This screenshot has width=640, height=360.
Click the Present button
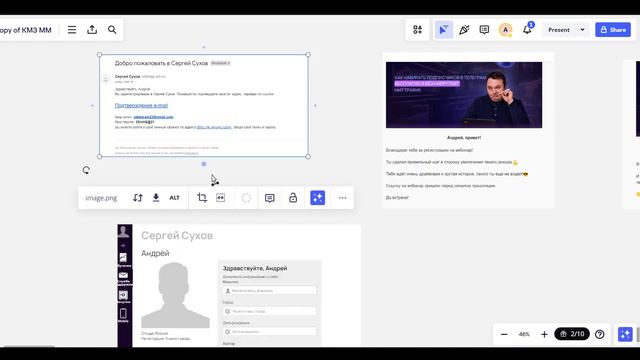coord(559,30)
